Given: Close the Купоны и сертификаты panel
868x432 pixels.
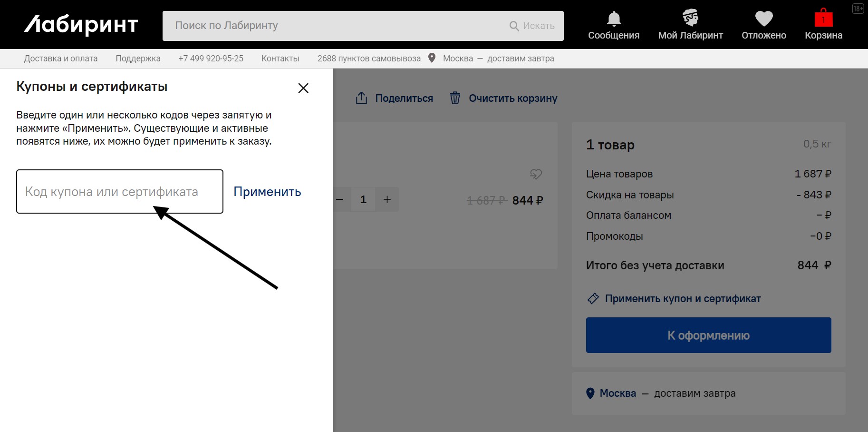Looking at the screenshot, I should click(x=303, y=88).
